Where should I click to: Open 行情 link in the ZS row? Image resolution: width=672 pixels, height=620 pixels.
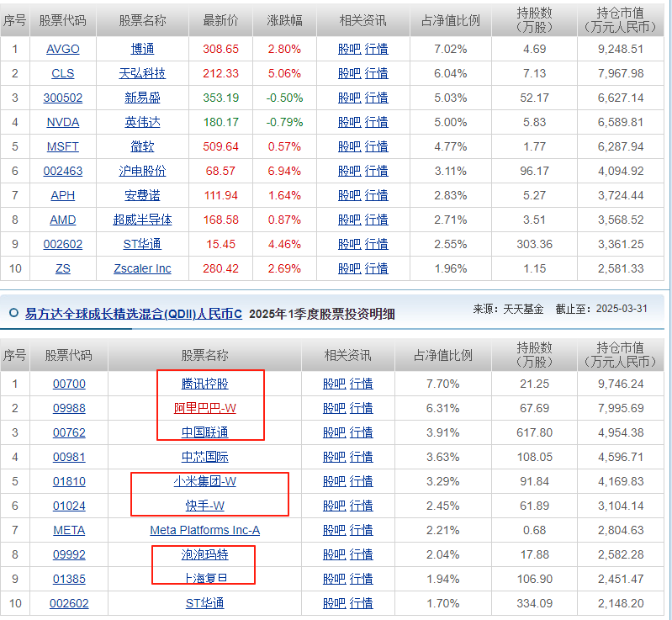(377, 269)
